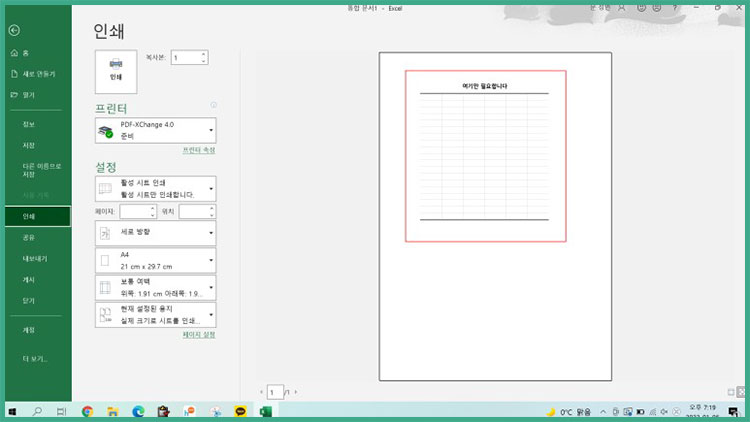Screen dimensions: 750x422
Task: Open 활성 시트 인쇄 dropdown
Action: pyautogui.click(x=155, y=189)
